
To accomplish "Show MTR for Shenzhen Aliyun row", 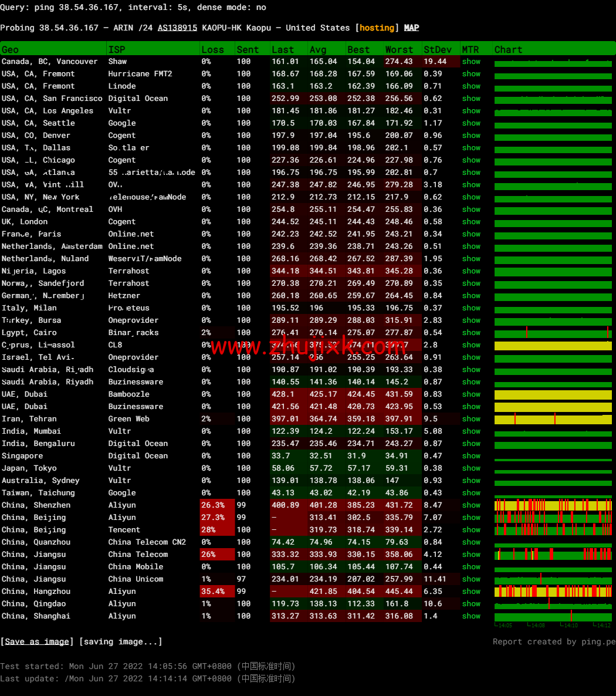I will [471, 505].
